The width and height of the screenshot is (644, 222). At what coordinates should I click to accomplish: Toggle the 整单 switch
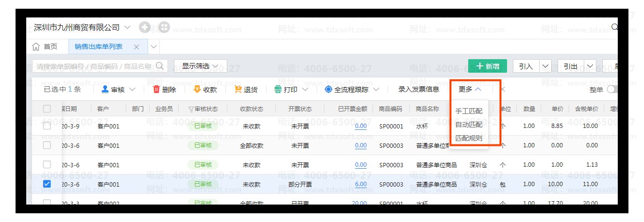pyautogui.click(x=611, y=89)
